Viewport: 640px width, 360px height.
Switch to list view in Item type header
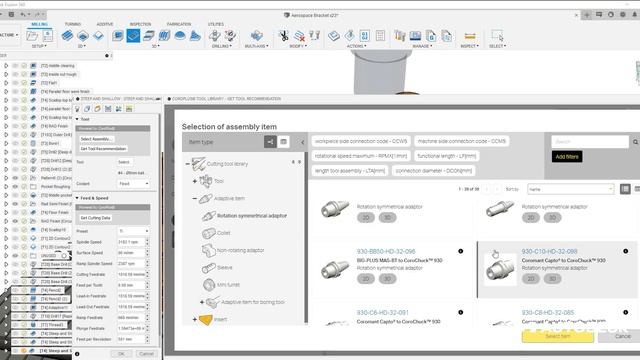283,142
